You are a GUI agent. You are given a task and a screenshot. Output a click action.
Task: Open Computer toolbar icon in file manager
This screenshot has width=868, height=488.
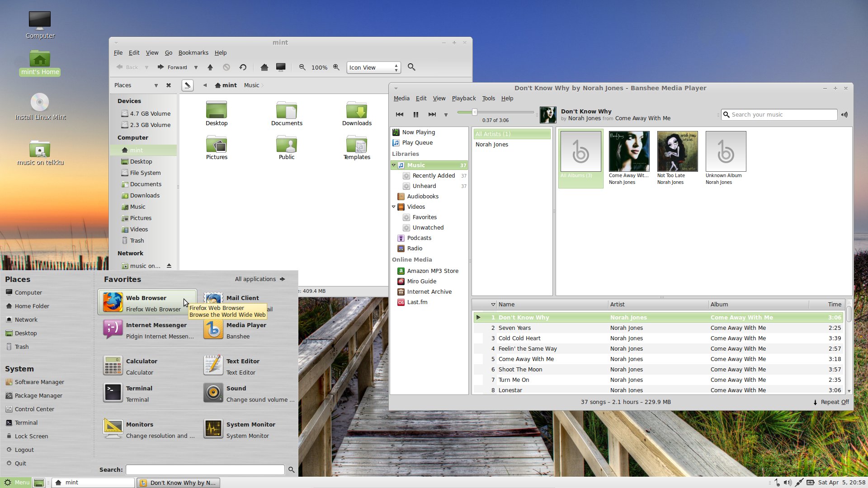(281, 67)
